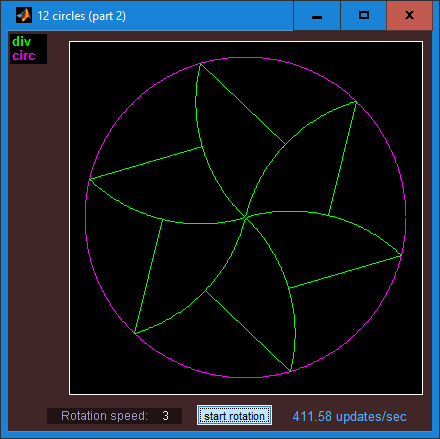
Task: Click the upper-right green tip touching the circle
Action: pyautogui.click(x=356, y=101)
